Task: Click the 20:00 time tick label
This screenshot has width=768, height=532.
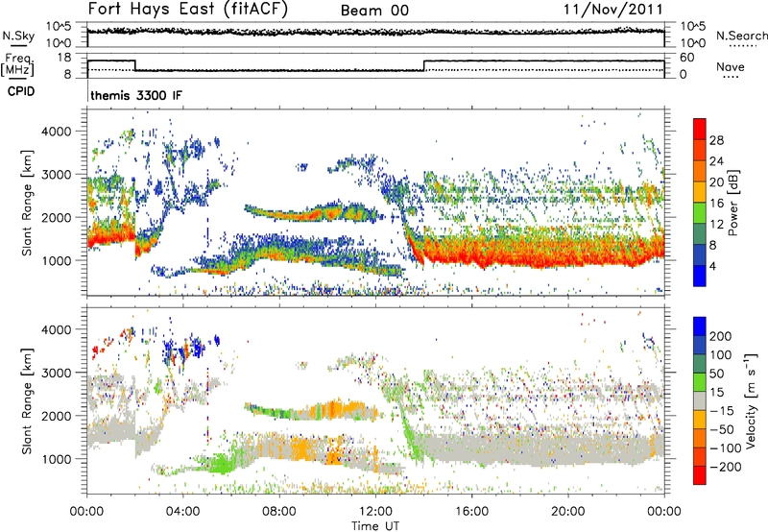Action: tap(568, 512)
